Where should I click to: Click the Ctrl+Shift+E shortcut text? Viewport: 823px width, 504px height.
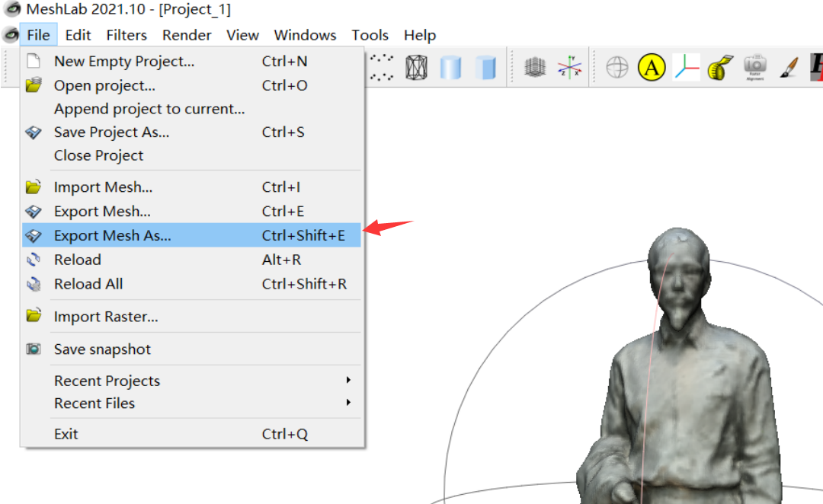pyautogui.click(x=303, y=235)
